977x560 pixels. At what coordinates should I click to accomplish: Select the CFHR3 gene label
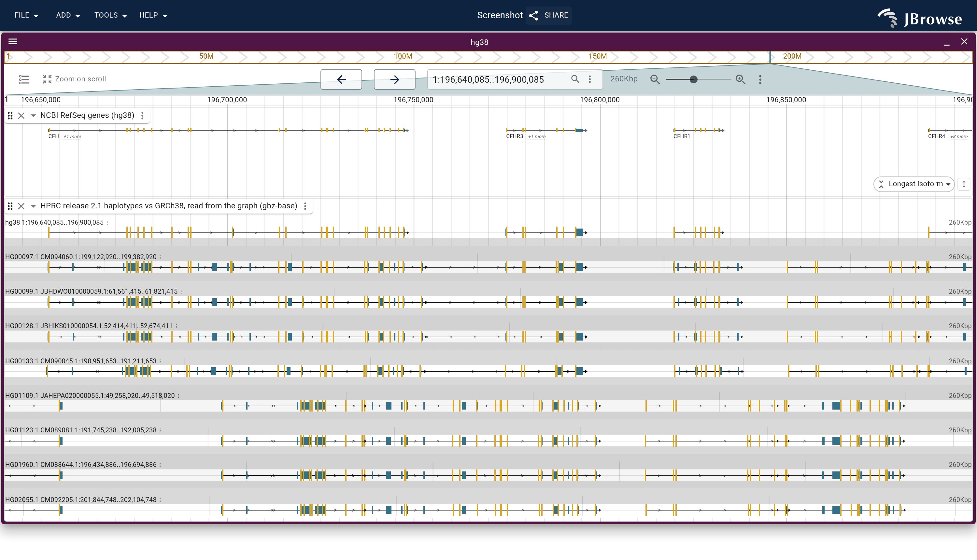pos(514,136)
